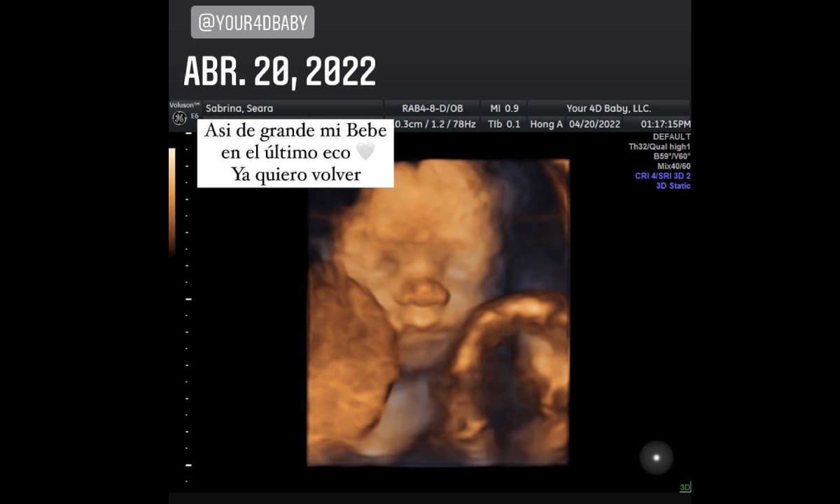840x504 pixels.
Task: Click the RAB4-8-D/OB probe label
Action: point(432,108)
